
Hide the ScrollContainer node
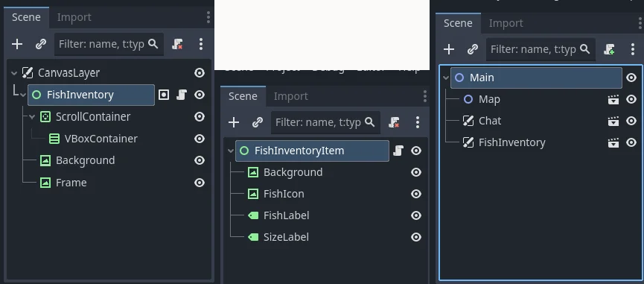pyautogui.click(x=200, y=117)
